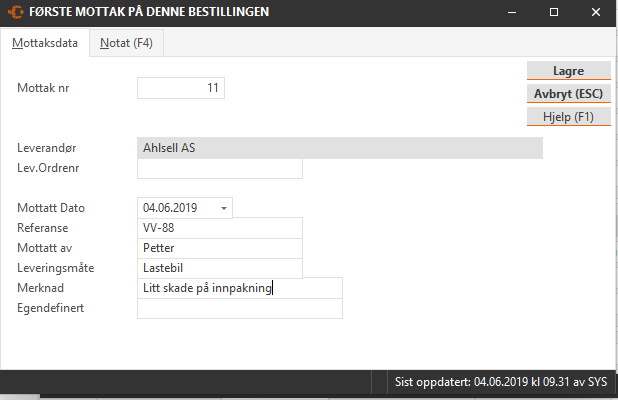Focus the Mottatt av field with Petter

219,248
